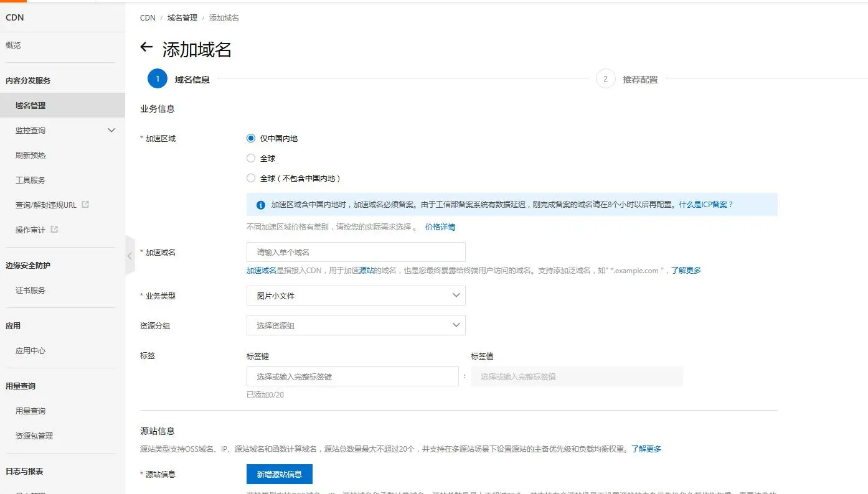Open the 什么是ICP备案？ link
The height and width of the screenshot is (494, 868).
pos(706,205)
